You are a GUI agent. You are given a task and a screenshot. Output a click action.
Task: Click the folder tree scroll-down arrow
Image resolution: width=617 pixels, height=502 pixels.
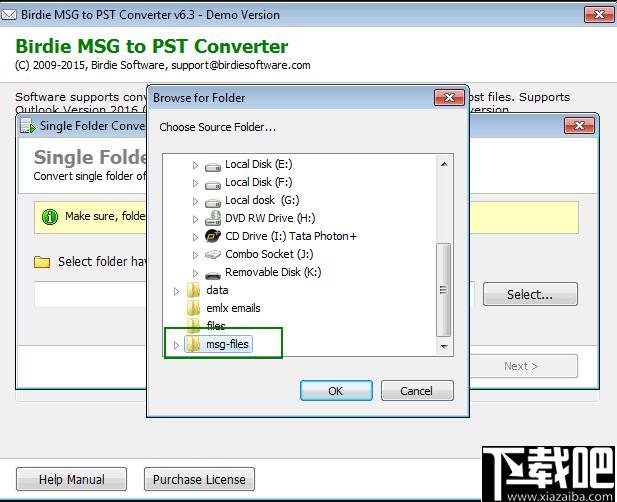pyautogui.click(x=444, y=347)
